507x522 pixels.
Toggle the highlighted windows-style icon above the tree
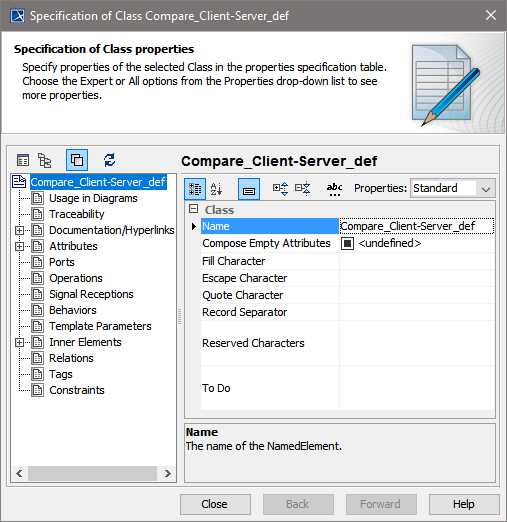[77, 160]
